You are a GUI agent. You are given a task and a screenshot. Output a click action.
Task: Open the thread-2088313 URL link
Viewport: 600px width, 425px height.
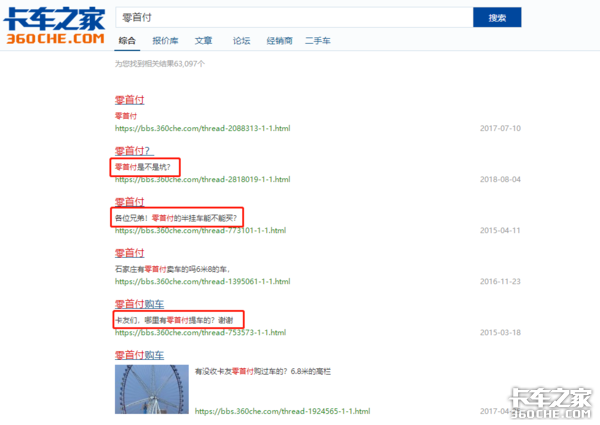point(202,128)
